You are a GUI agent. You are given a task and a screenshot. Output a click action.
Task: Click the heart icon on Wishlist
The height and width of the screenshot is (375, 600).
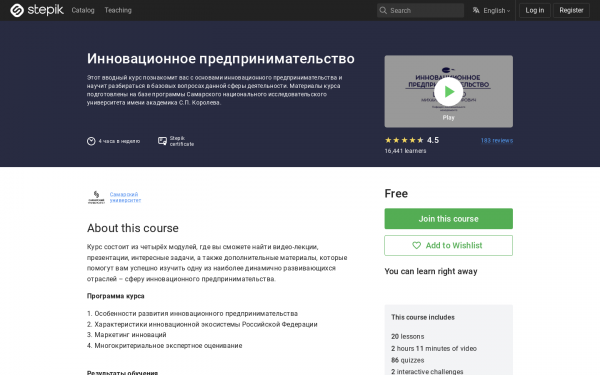pyautogui.click(x=416, y=245)
